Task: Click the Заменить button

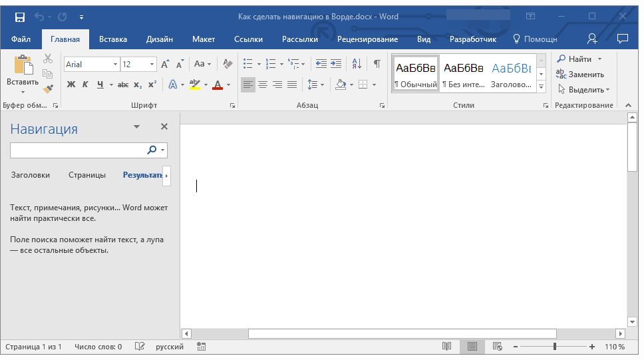Action: click(x=581, y=75)
